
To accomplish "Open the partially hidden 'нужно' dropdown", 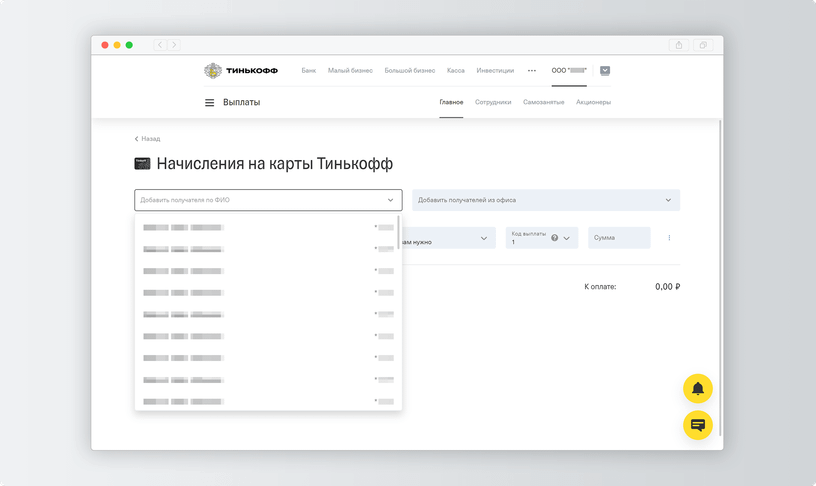I will point(449,238).
